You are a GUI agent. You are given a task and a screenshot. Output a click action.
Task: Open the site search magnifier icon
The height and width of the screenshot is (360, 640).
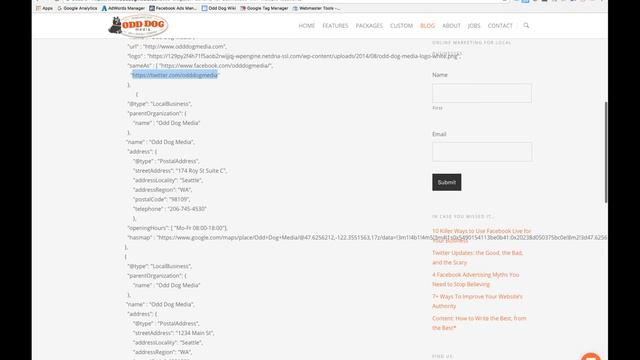click(x=526, y=25)
